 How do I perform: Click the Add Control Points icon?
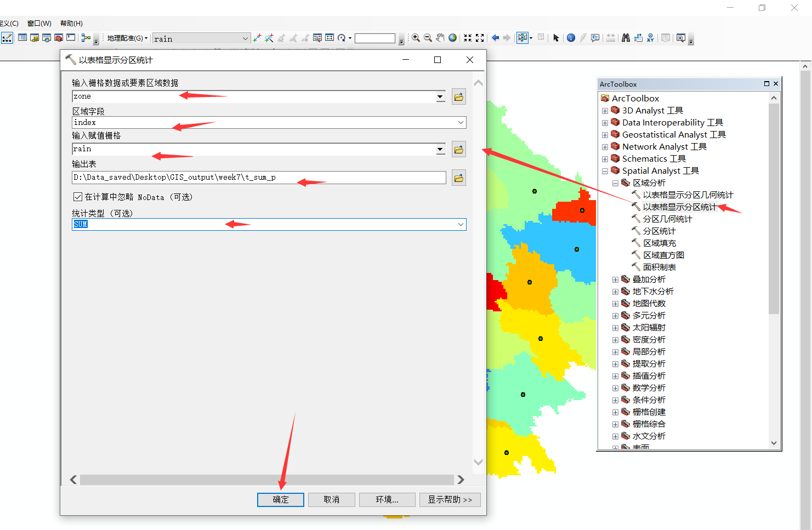click(x=257, y=38)
